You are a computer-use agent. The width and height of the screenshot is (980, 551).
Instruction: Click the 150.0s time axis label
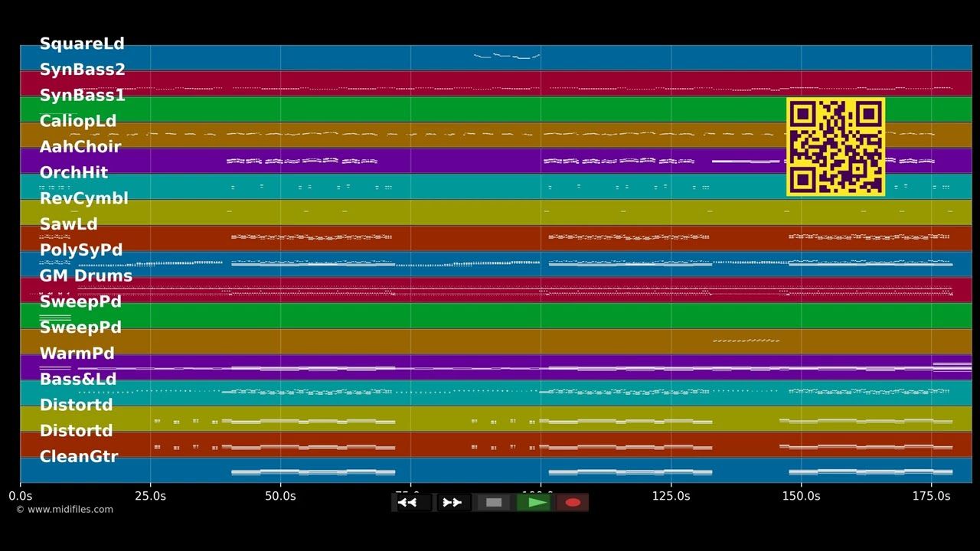point(801,496)
